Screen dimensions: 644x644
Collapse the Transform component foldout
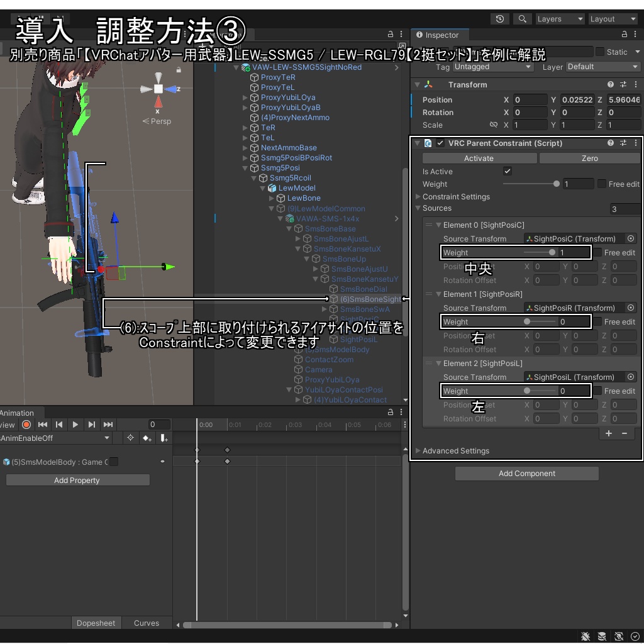click(418, 85)
